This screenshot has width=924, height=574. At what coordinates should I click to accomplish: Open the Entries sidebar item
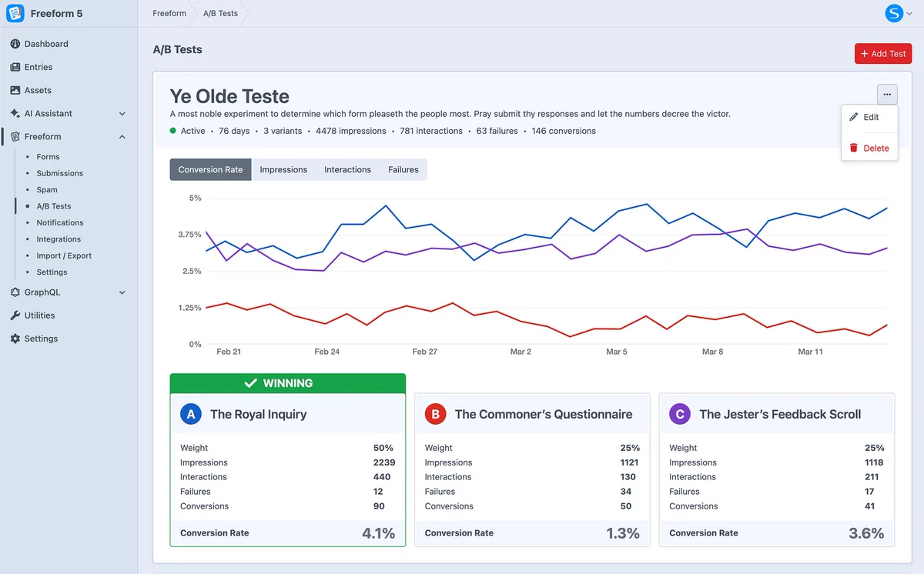pyautogui.click(x=38, y=67)
